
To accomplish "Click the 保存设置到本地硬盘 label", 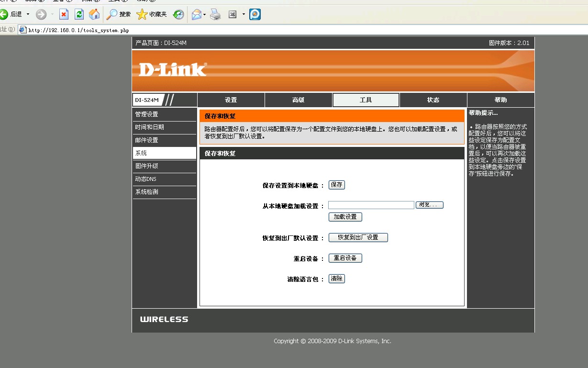I will point(293,185).
